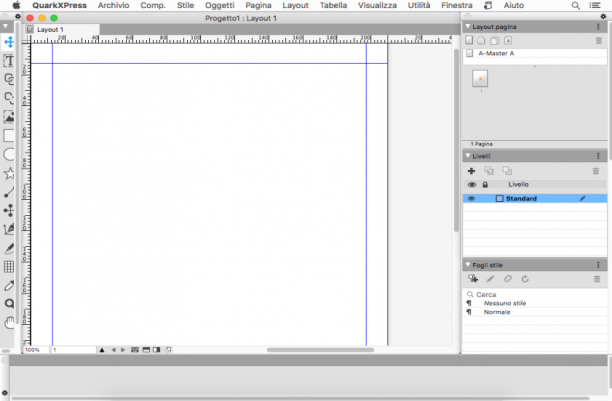Click the second overlapping-squares icon in Livelli toolbar
612x401 pixels.
(507, 171)
